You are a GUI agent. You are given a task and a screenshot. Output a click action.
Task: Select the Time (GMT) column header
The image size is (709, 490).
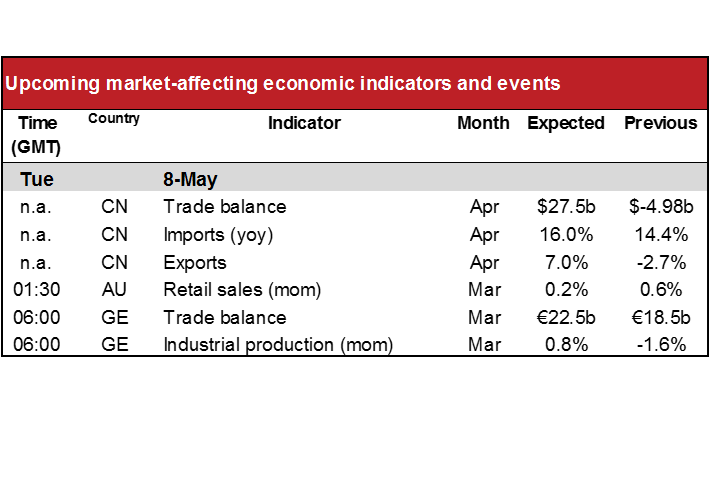tap(37, 135)
